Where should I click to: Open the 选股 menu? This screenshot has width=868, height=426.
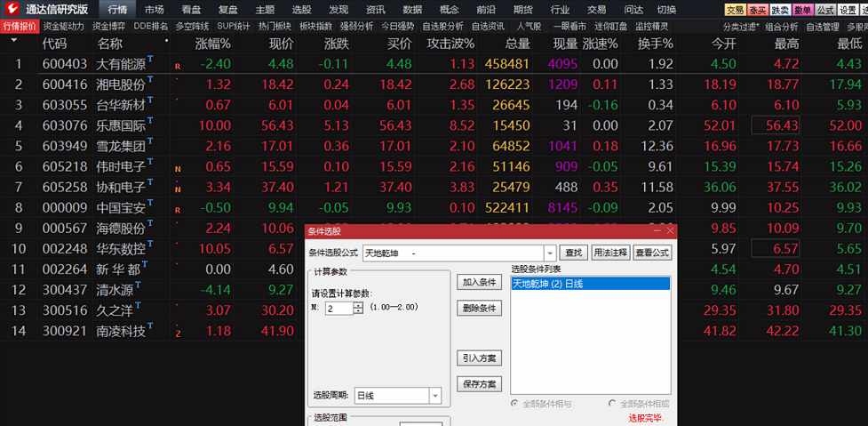[x=302, y=10]
